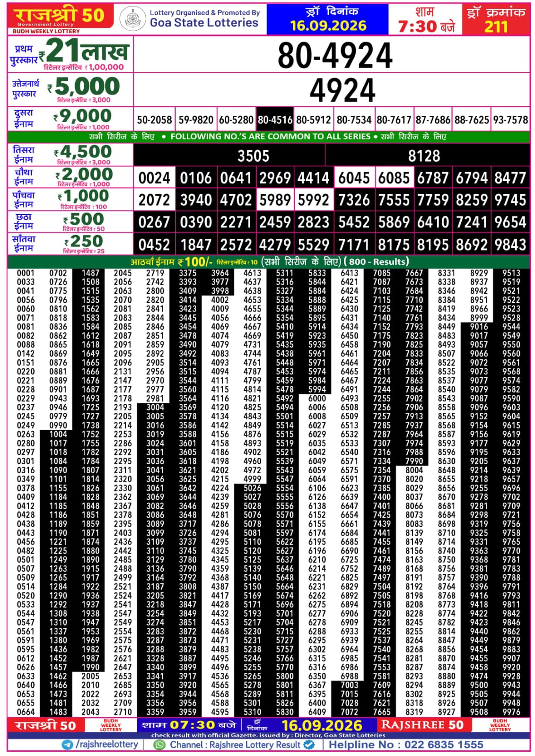Image resolution: width=535 pixels, height=756 pixels.
Task: Click the BUDH WEEKLY LOTTERY label top left
Action: coord(46,31)
